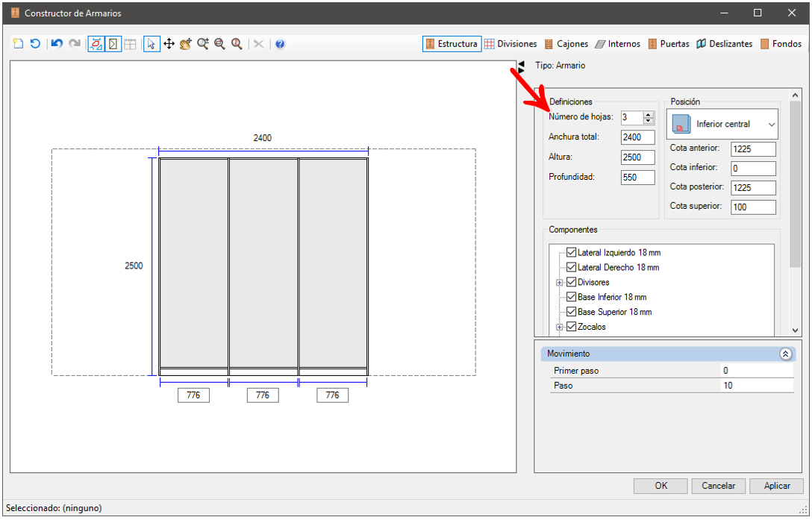Click the Primer paso value cell
812x520 pixels.
pos(757,371)
